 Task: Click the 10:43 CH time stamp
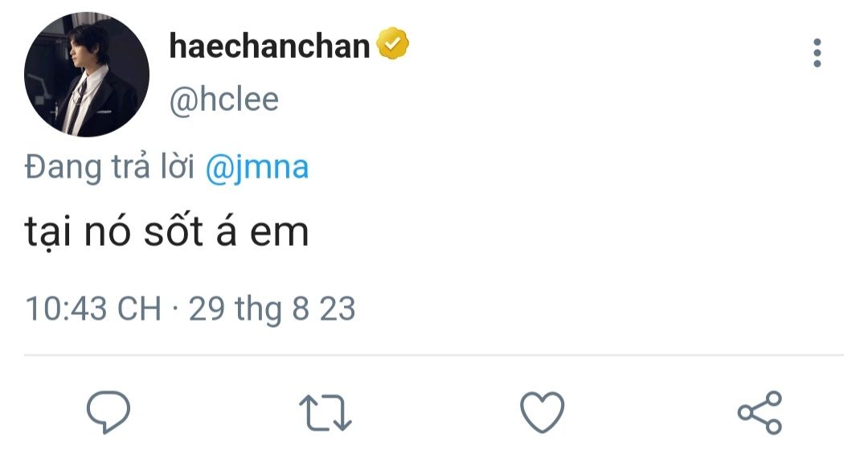point(93,309)
